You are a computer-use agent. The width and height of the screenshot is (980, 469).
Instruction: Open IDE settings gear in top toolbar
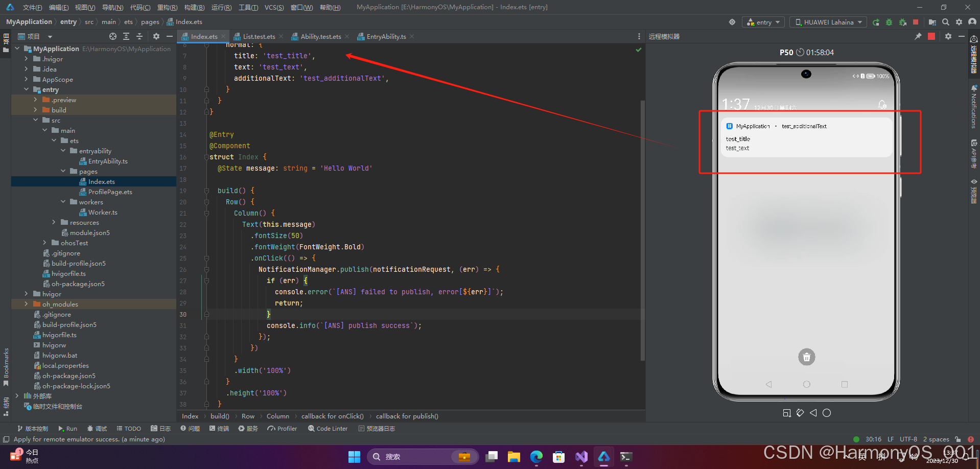[959, 22]
